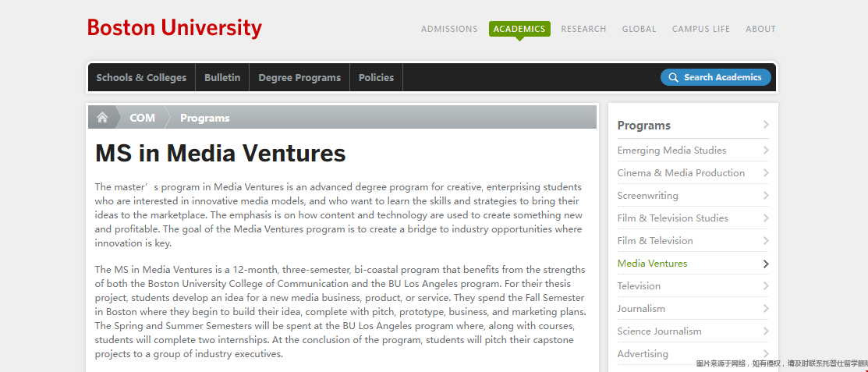Screen dimensions: 868x372
Task: Open Degree Programs in the dark bar
Action: pos(299,77)
